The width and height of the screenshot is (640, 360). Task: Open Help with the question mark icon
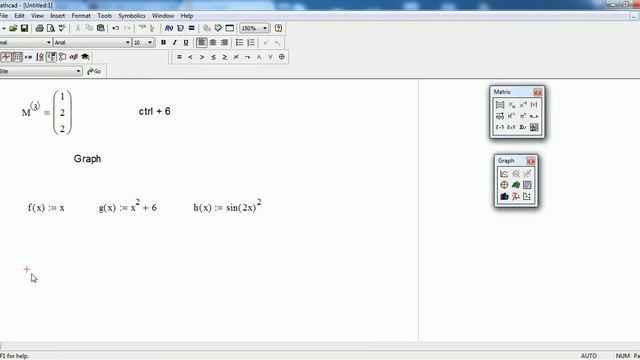(278, 28)
